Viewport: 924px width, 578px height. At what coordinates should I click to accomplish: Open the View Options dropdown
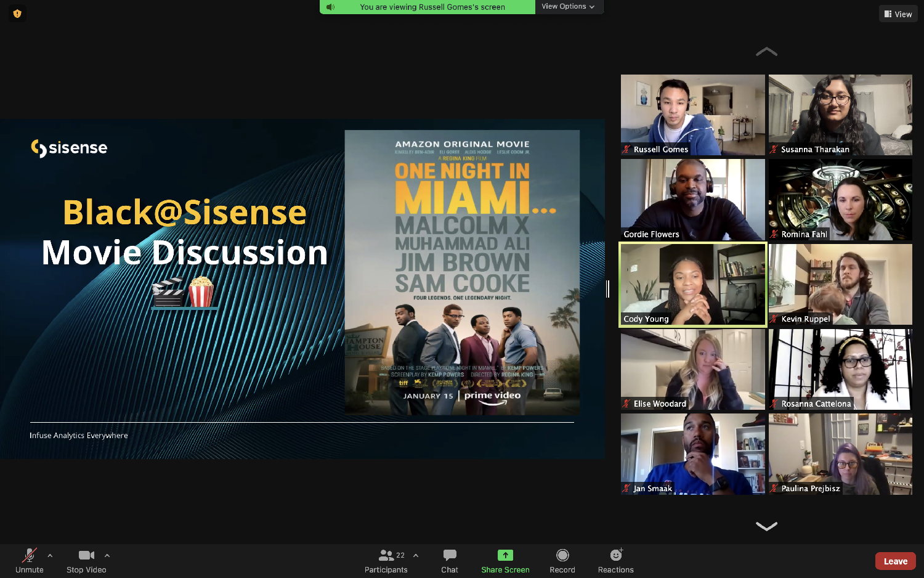pos(569,7)
